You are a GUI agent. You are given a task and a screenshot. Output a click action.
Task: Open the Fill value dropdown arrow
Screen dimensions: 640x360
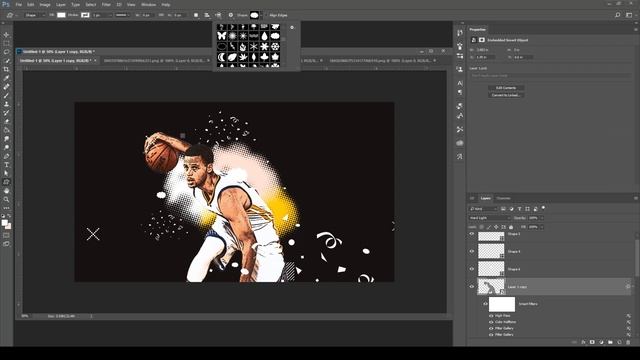[541, 227]
